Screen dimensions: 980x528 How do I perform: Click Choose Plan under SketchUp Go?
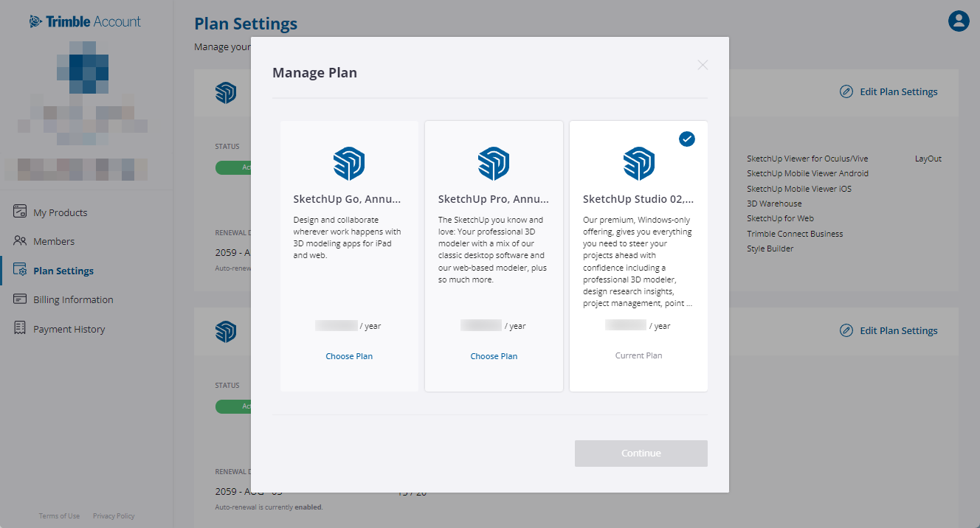pyautogui.click(x=349, y=356)
